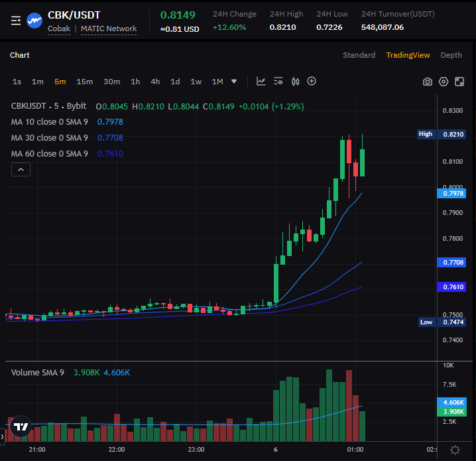Click the 3.908K volume axis tag
This screenshot has width=476, height=461.
click(x=451, y=412)
